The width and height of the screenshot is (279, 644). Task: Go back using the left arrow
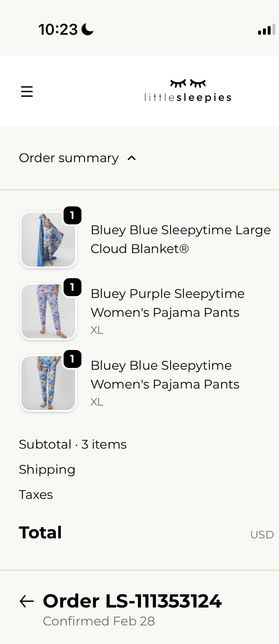[x=27, y=601]
